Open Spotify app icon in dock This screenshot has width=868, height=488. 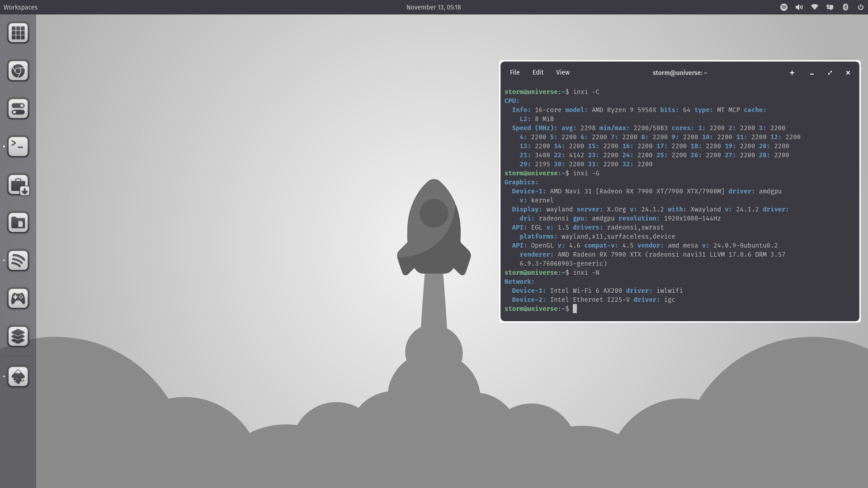(18, 260)
